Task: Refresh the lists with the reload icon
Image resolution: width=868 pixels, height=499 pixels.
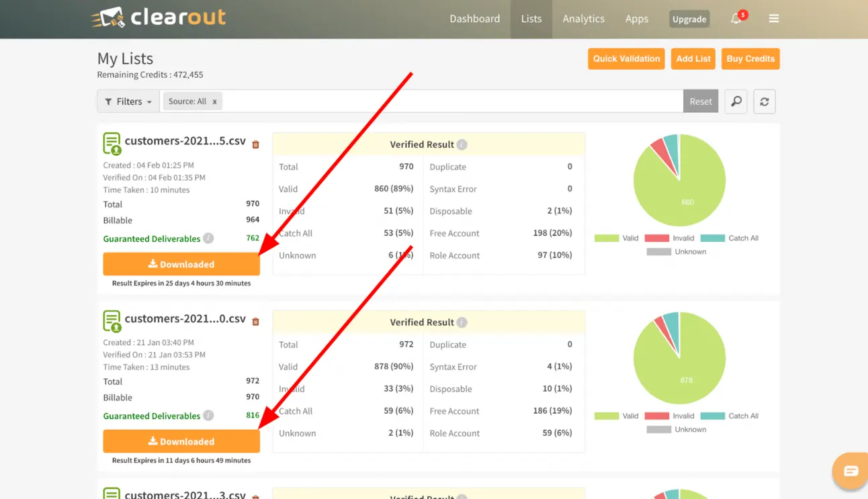Action: pos(765,101)
